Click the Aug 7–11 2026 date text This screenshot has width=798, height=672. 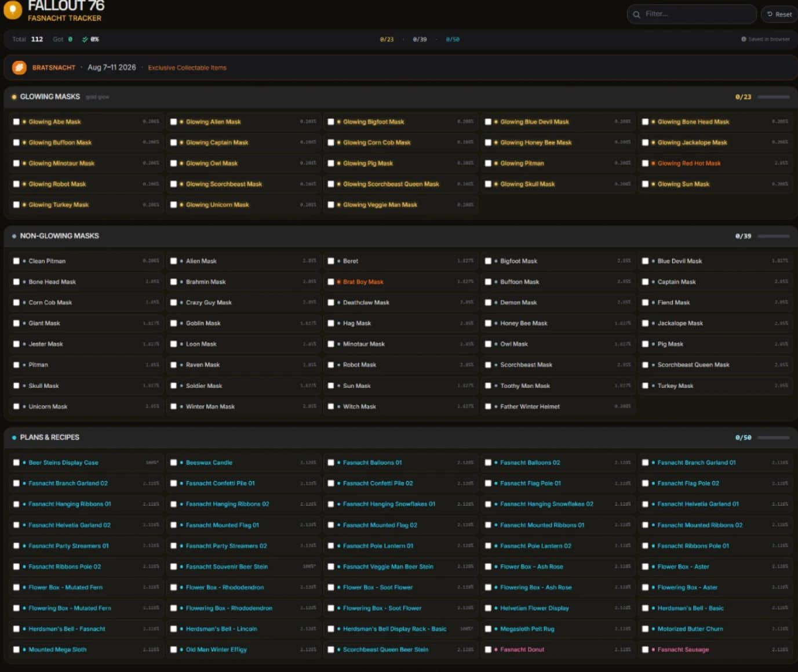click(112, 67)
